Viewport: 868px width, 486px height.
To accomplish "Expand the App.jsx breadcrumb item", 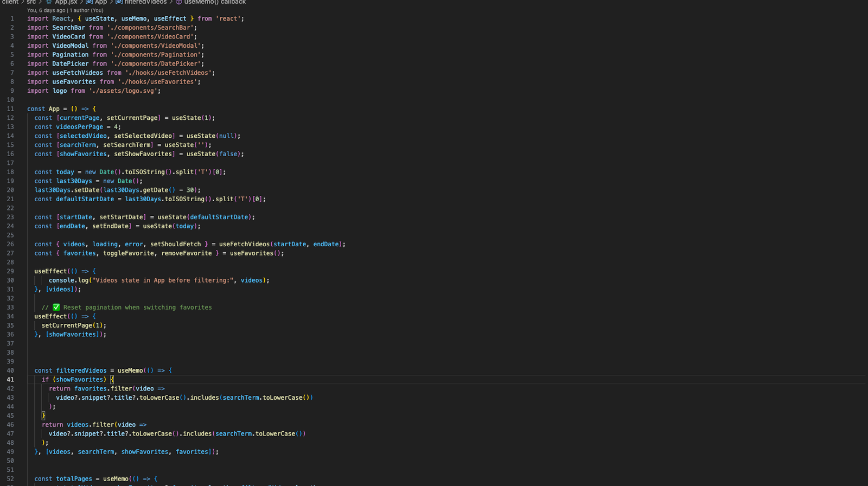I will click(66, 2).
